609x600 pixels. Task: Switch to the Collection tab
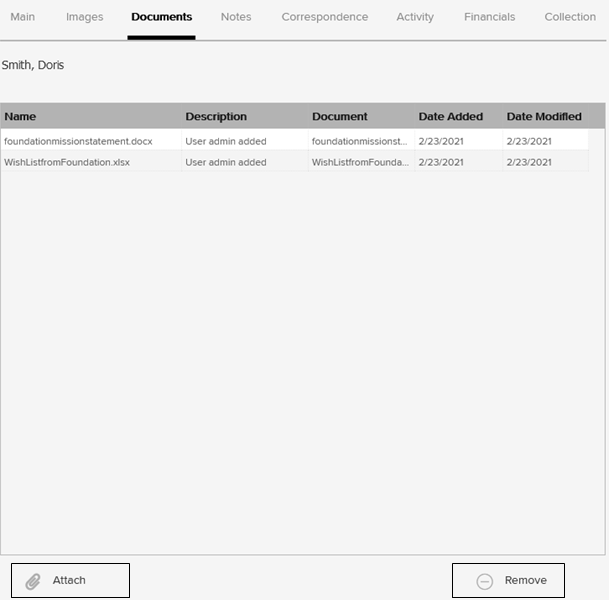(x=570, y=17)
